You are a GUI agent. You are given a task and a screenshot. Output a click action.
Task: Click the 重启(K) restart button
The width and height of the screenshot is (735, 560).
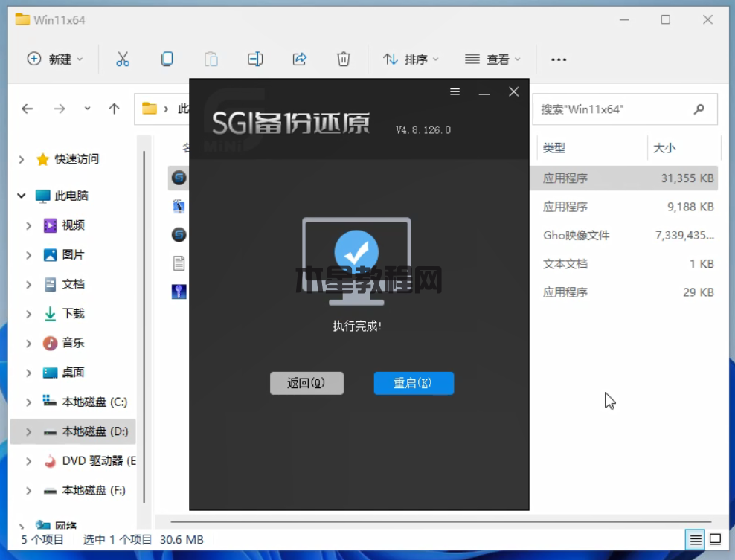[x=414, y=383]
